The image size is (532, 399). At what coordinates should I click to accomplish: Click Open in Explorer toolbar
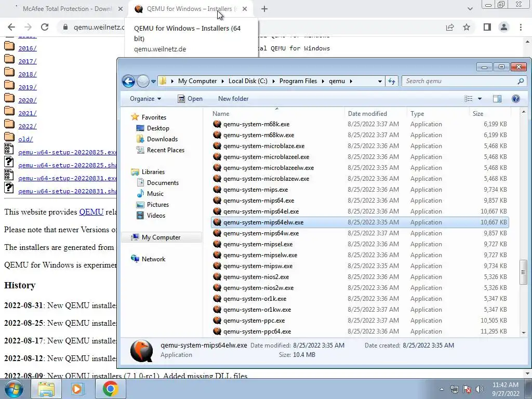190,99
